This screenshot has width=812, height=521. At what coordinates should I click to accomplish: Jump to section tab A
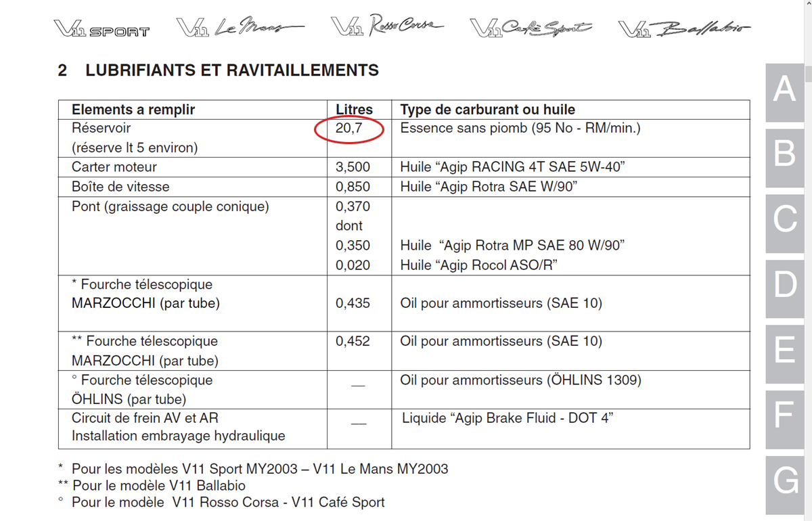coord(784,93)
